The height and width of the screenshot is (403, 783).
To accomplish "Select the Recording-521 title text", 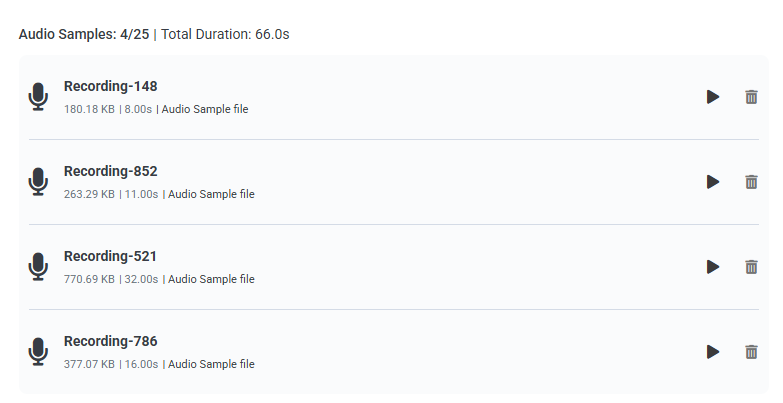I will pyautogui.click(x=110, y=256).
